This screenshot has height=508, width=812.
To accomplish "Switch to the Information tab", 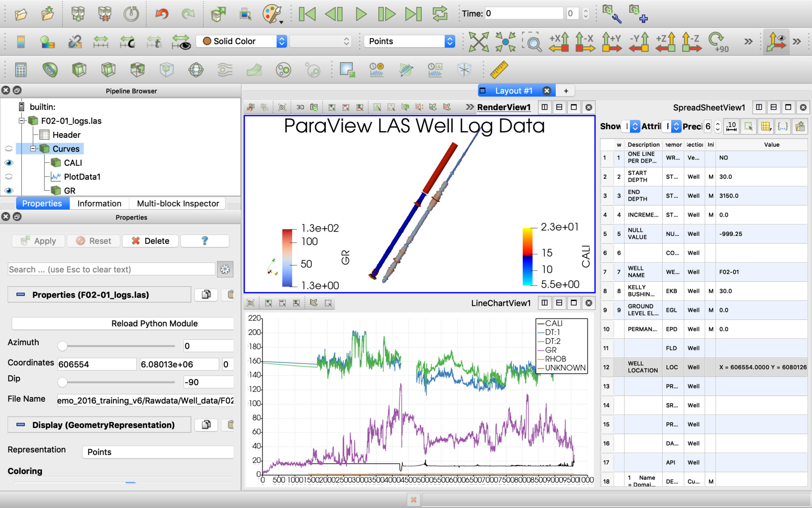I will tap(99, 204).
